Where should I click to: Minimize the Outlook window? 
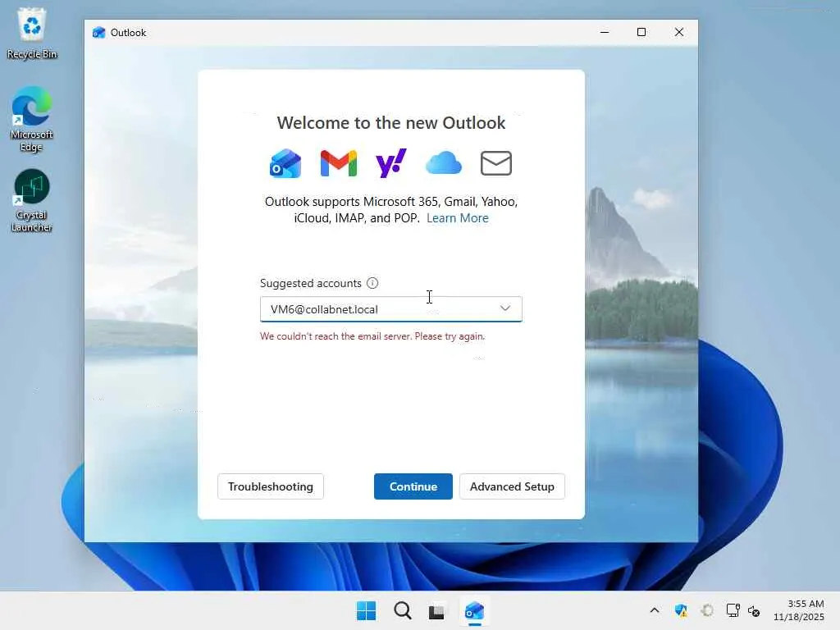[605, 32]
